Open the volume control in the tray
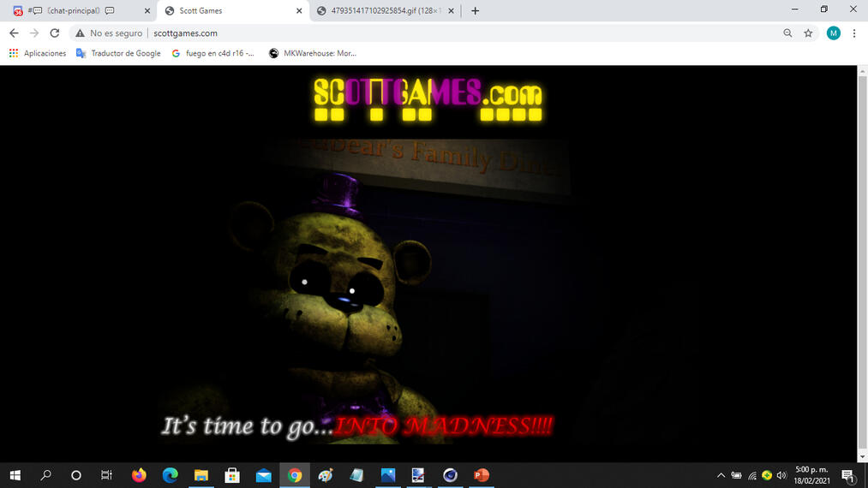Viewport: 868px width, 488px height. (x=781, y=475)
